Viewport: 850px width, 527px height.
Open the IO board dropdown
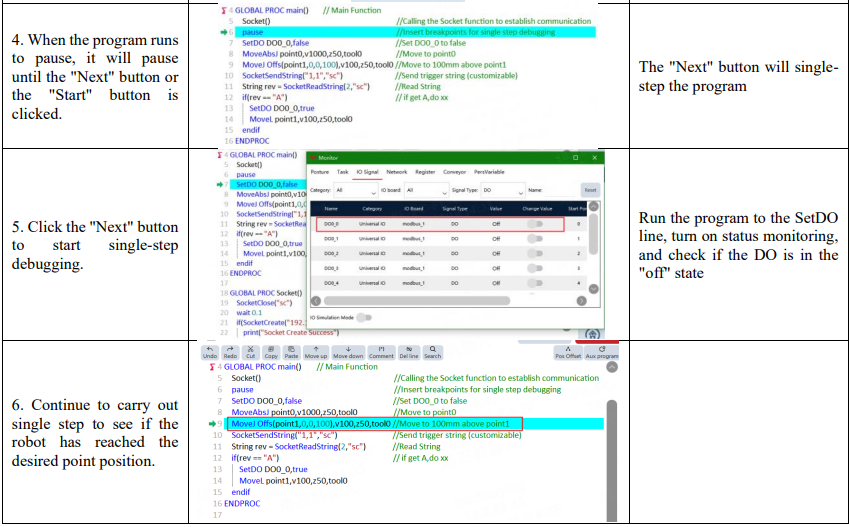click(x=426, y=190)
